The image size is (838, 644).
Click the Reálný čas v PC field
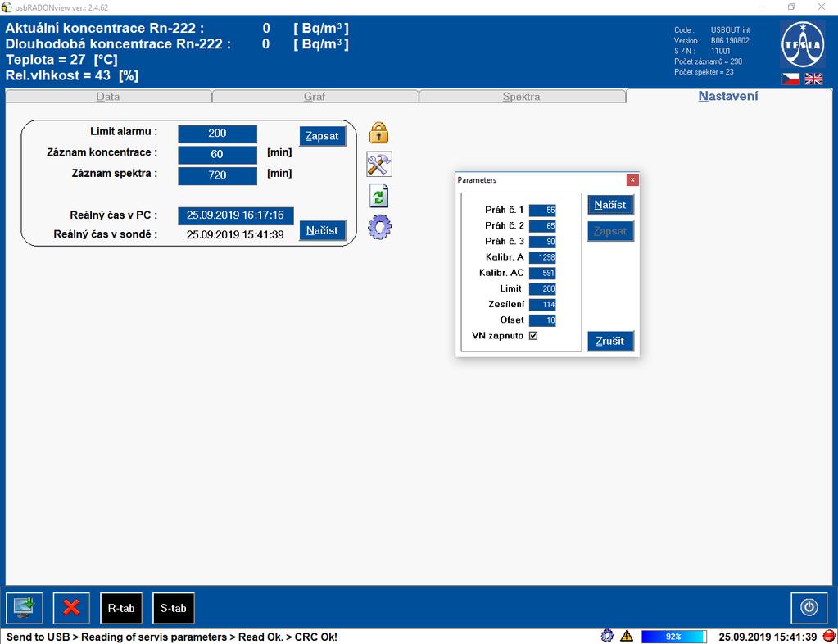(236, 215)
